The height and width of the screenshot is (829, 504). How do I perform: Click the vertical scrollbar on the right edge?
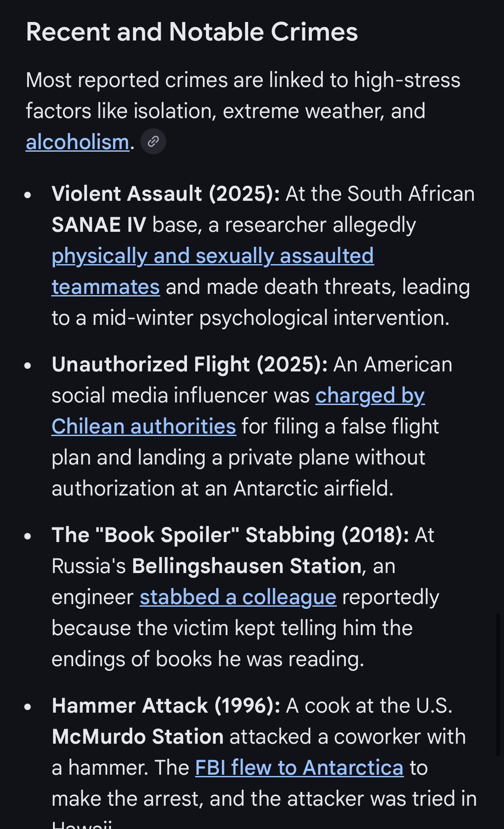[498, 685]
